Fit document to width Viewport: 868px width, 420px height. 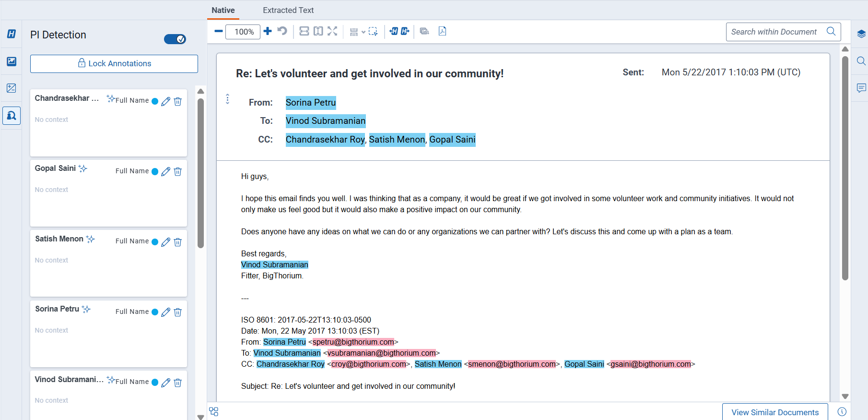[304, 31]
